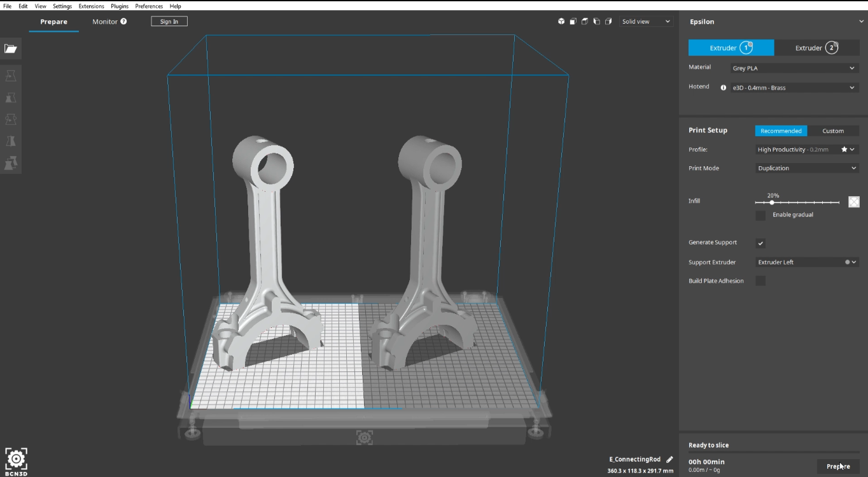Viewport: 868px width, 477px height.
Task: Switch to right side camera view
Action: pos(608,22)
